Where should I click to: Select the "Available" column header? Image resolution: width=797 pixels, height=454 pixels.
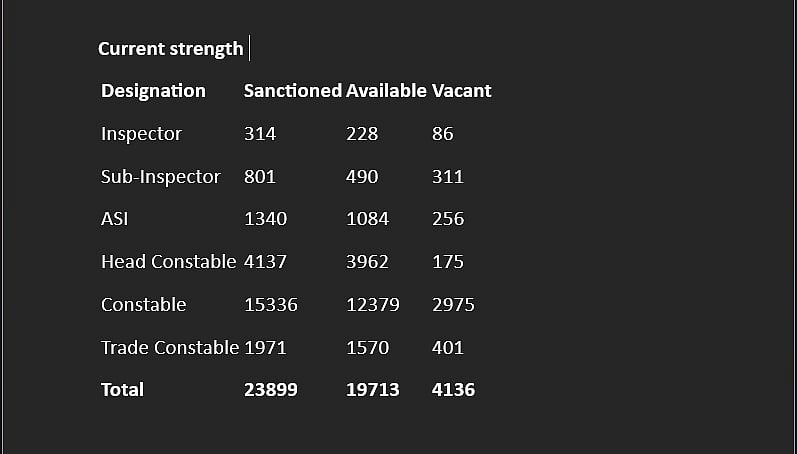coord(386,91)
